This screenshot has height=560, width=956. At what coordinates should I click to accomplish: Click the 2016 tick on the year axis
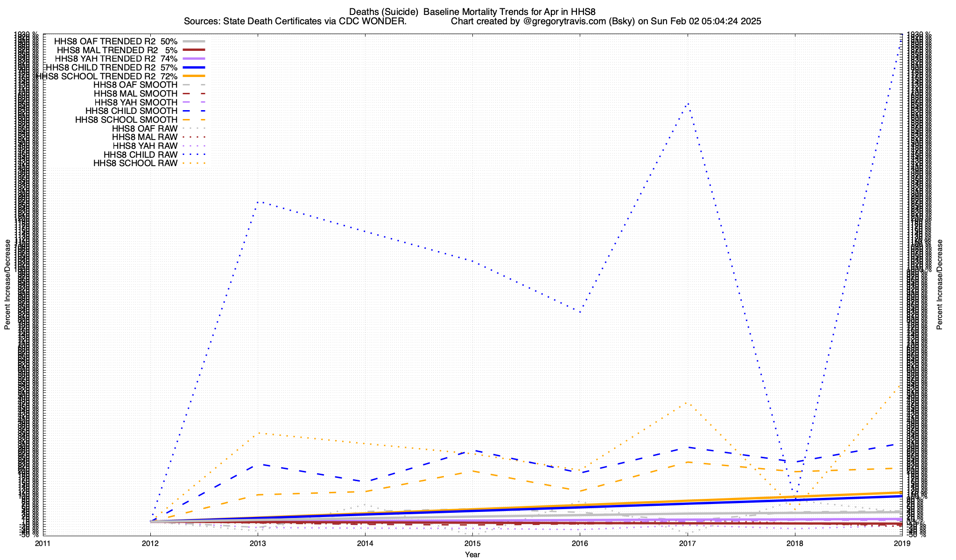click(580, 543)
